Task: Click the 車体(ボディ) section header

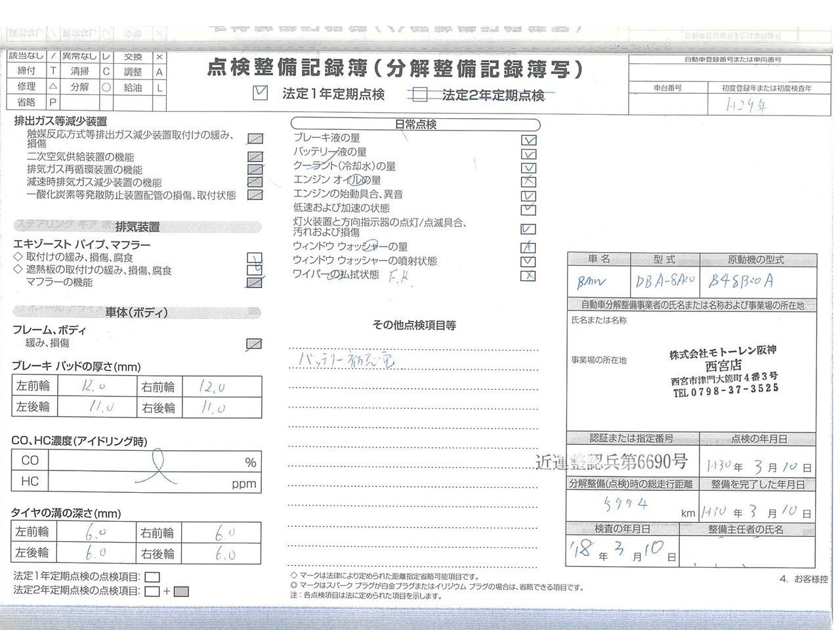Action: pos(136,313)
